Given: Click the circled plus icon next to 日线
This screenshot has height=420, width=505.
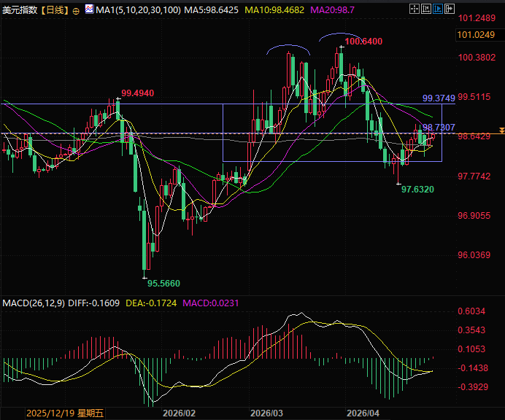Looking at the screenshot, I should tap(76, 11).
